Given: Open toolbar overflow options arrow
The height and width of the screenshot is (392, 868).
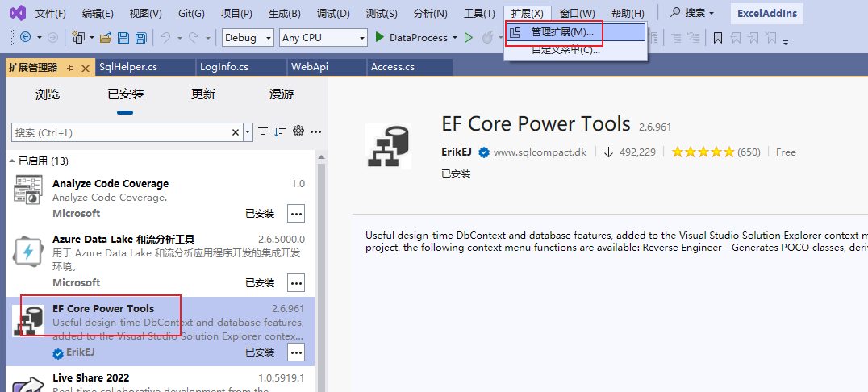Looking at the screenshot, I should coord(786,41).
